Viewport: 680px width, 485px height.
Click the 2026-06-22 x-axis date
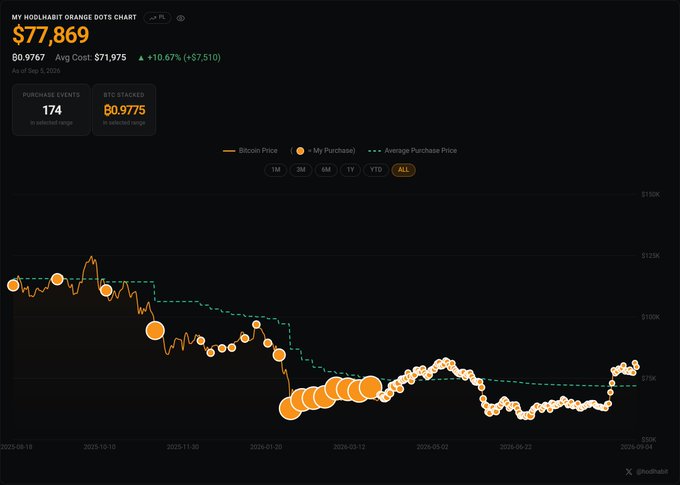pyautogui.click(x=516, y=447)
